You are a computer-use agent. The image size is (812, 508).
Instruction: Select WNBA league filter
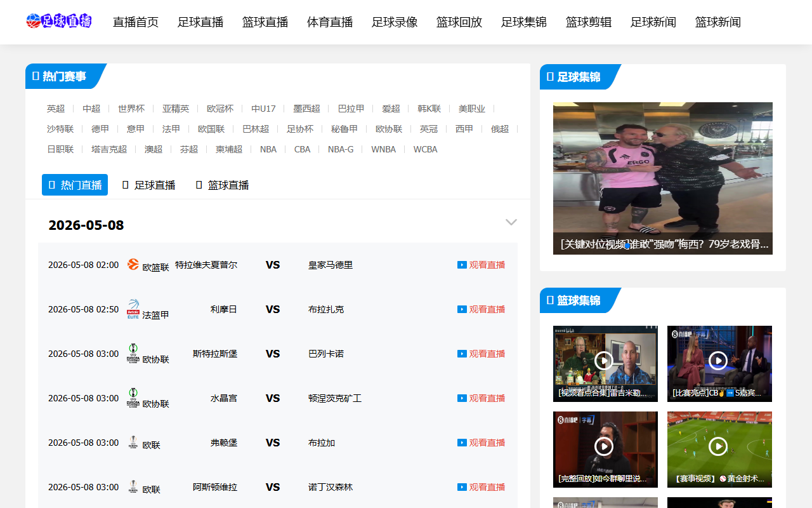(x=384, y=149)
